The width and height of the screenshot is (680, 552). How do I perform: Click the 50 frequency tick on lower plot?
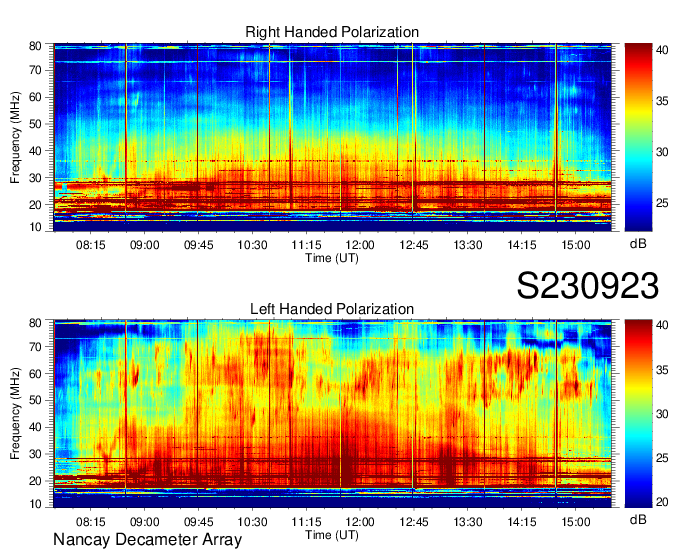(35, 400)
